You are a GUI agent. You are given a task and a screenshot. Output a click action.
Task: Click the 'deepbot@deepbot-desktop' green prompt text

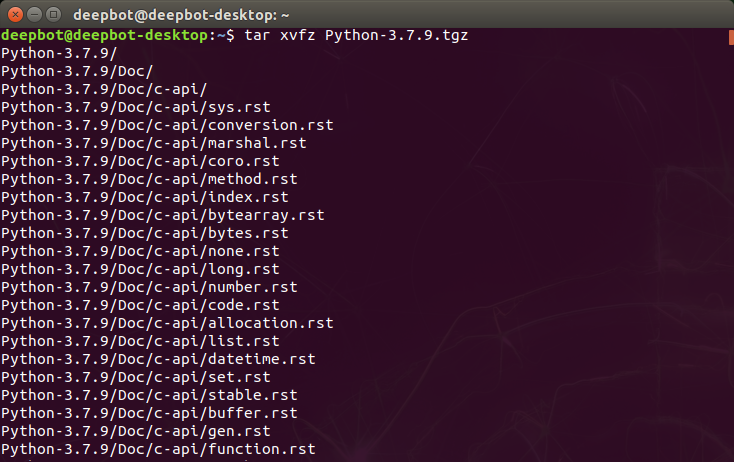(104, 36)
